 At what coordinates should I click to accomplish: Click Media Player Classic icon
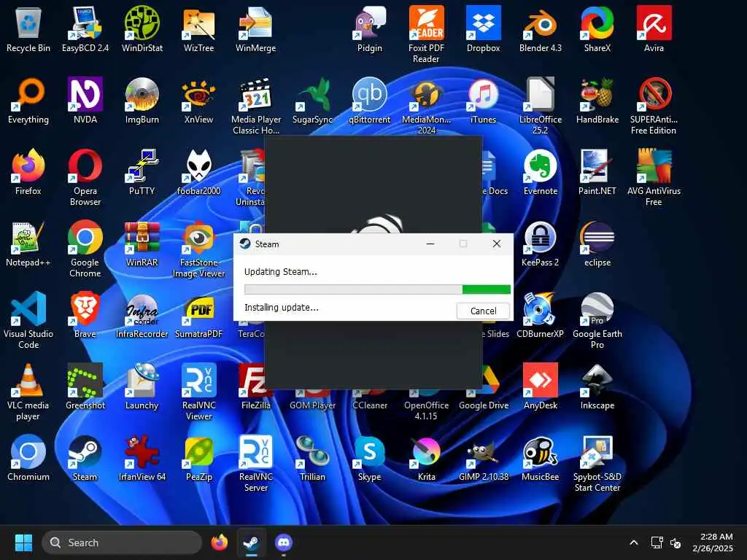click(x=256, y=106)
